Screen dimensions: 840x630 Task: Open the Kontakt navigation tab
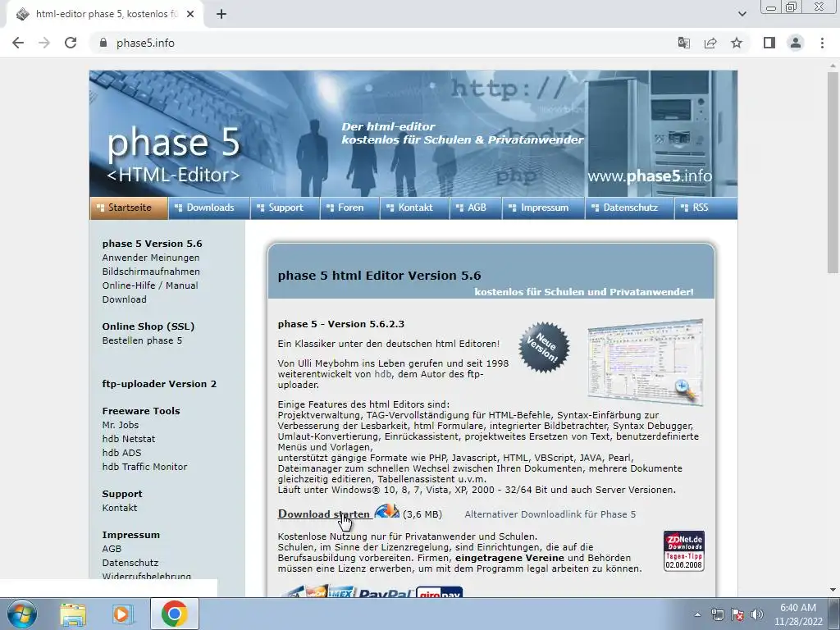tap(414, 208)
